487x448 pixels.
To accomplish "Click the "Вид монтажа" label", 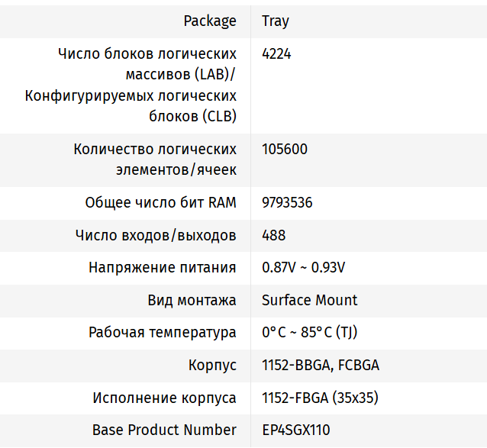I will [192, 301].
